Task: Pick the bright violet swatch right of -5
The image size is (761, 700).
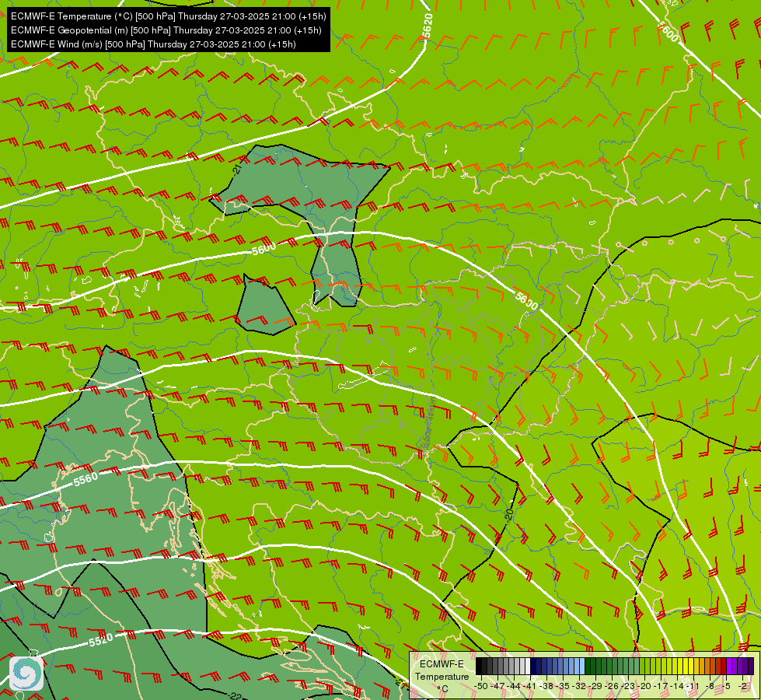Action: [x=729, y=666]
